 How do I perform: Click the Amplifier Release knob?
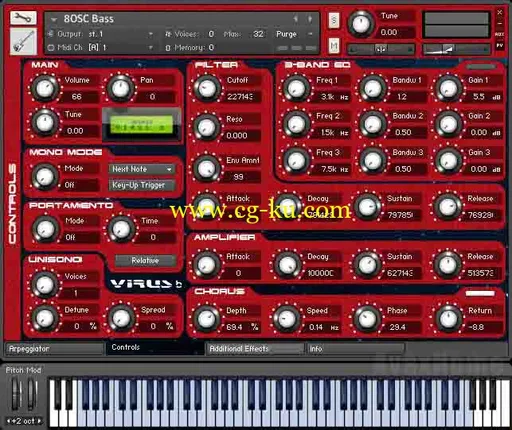448,265
